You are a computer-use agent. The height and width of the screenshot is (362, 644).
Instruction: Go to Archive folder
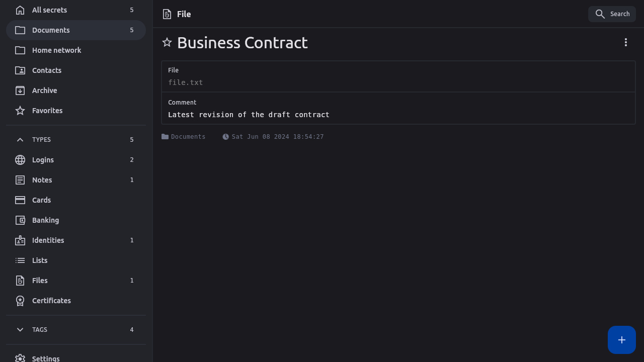pyautogui.click(x=44, y=90)
